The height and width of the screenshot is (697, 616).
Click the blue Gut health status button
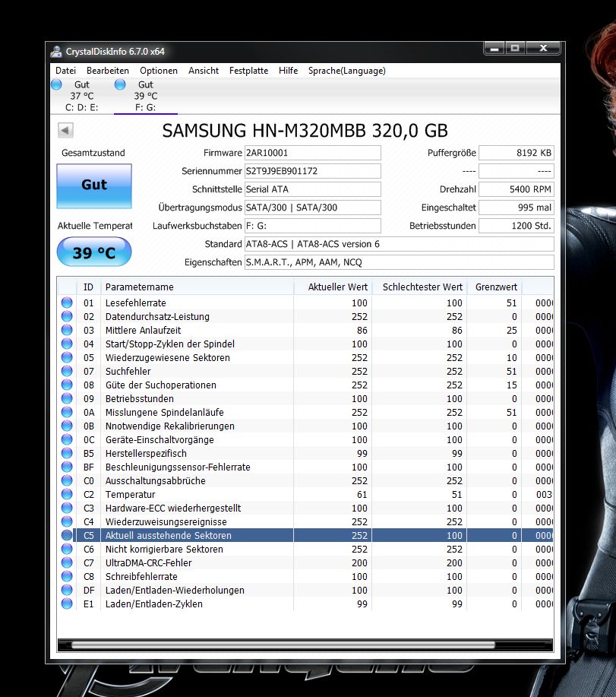[x=94, y=185]
